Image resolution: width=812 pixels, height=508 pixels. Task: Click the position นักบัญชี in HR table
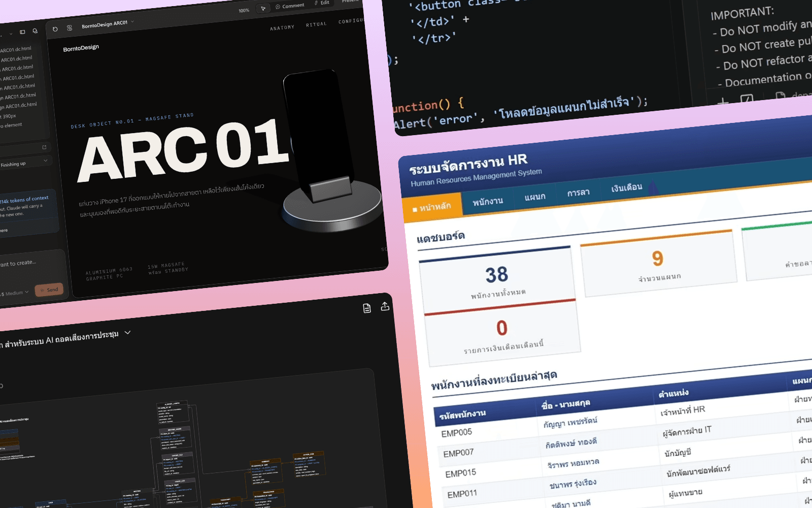[678, 453]
